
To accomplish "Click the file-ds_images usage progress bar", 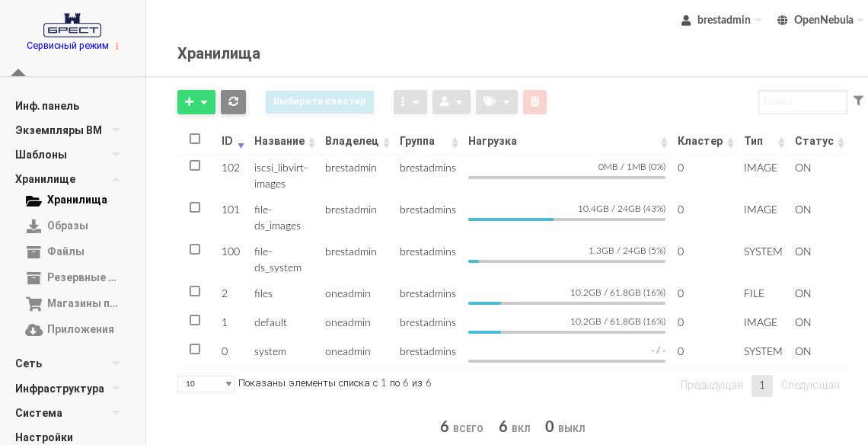I will coord(566,219).
